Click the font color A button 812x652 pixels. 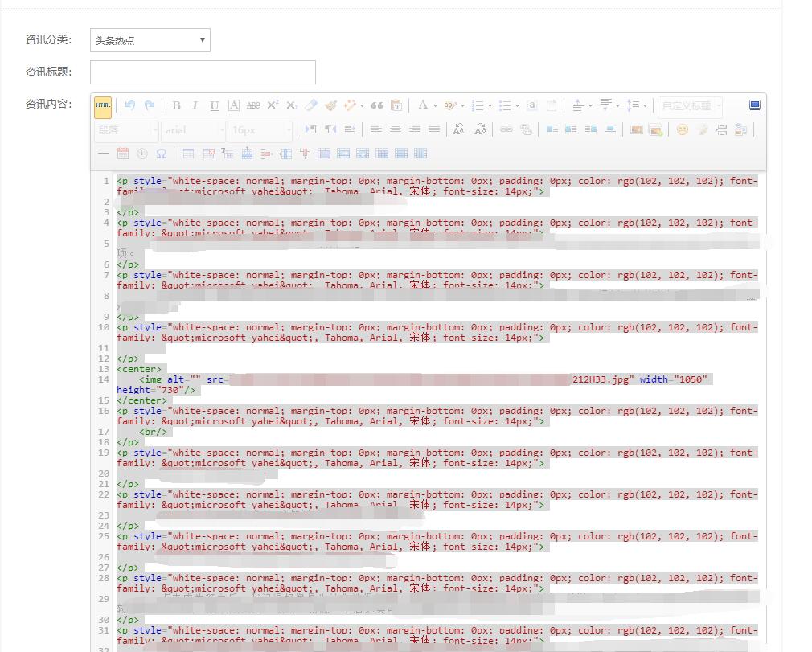423,105
